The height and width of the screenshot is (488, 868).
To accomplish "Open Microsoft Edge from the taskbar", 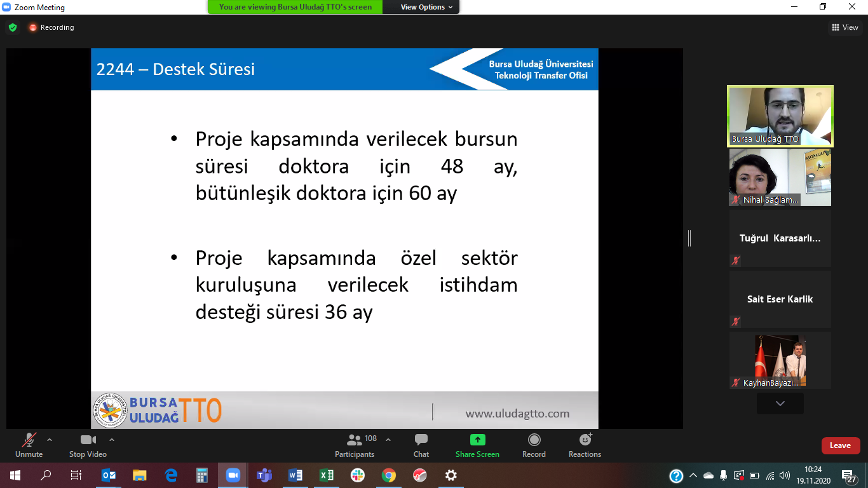I will [171, 475].
